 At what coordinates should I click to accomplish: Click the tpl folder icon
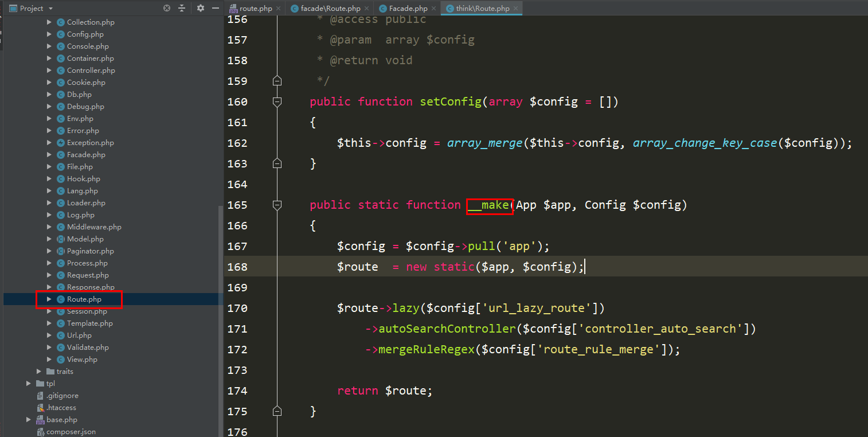click(40, 384)
